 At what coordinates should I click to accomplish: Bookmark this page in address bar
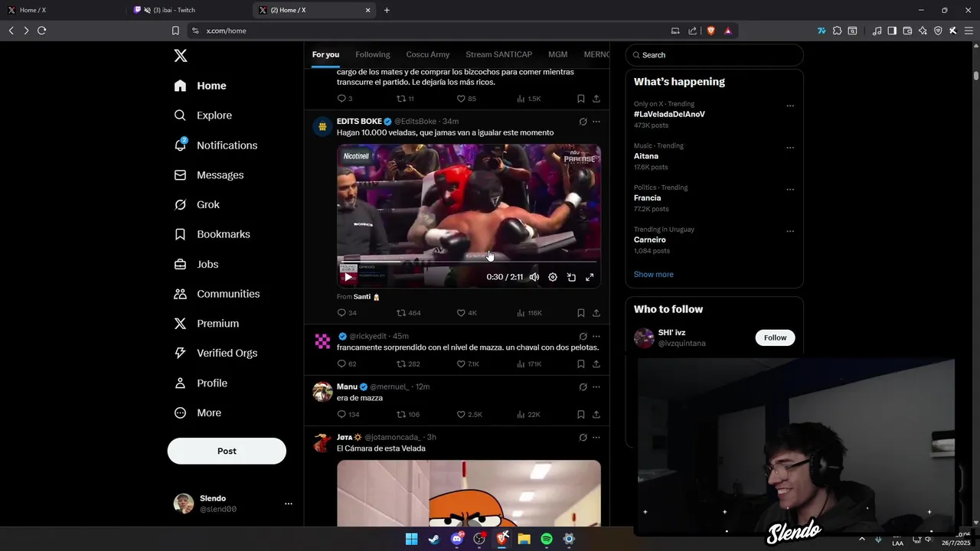tap(175, 31)
